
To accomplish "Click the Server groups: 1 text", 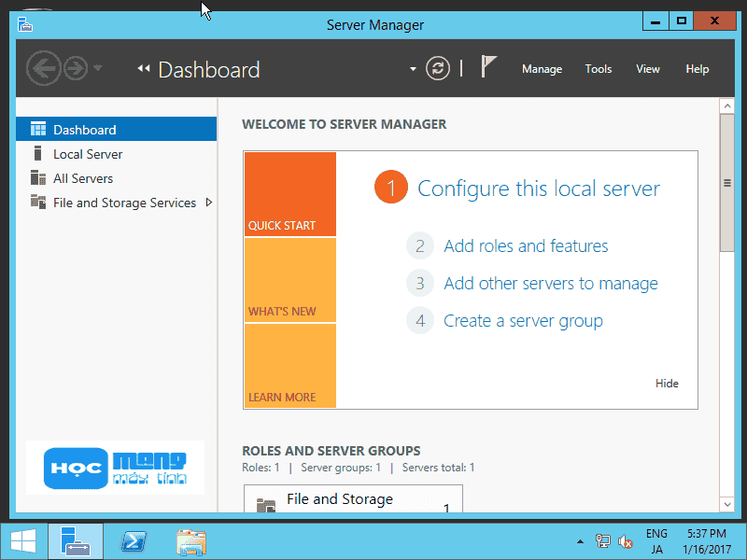I will tap(341, 468).
